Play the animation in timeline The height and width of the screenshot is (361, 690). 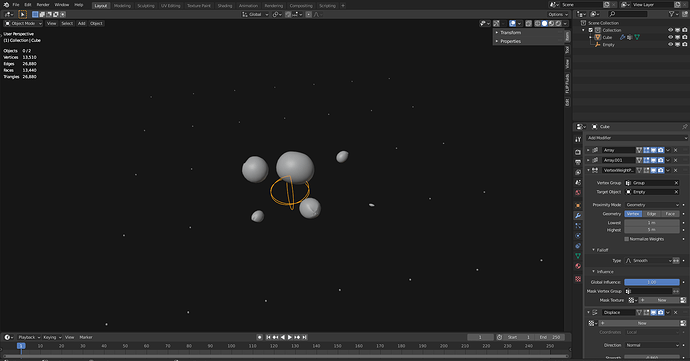click(290, 337)
